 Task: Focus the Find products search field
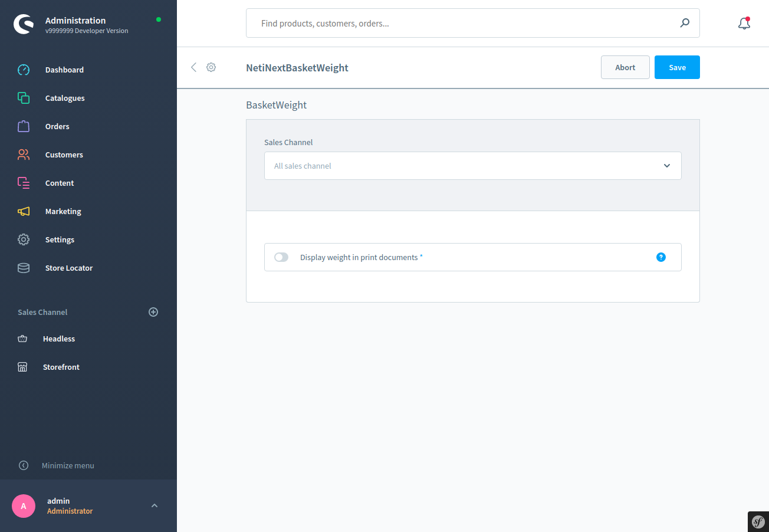pyautogui.click(x=466, y=24)
